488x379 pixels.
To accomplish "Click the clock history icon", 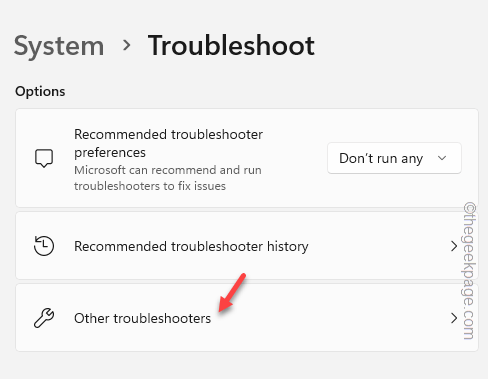I will tap(44, 246).
